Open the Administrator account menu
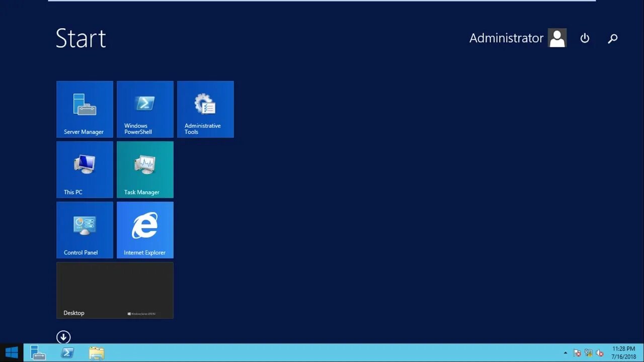The image size is (644, 362). click(x=518, y=38)
